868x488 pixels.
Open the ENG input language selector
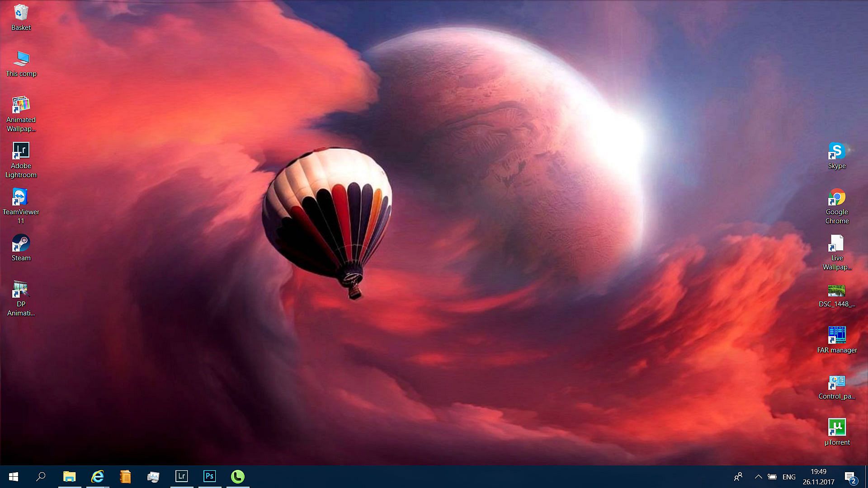pyautogui.click(x=789, y=477)
